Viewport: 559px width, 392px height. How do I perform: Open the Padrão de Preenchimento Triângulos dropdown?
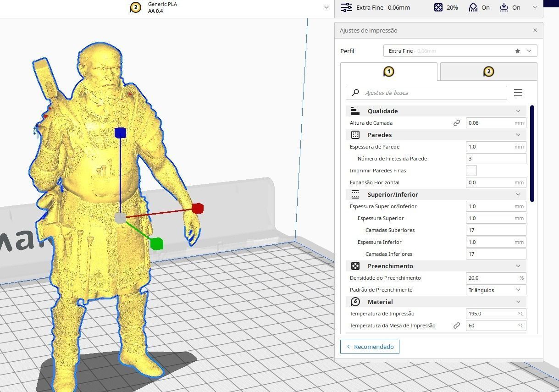[495, 289]
